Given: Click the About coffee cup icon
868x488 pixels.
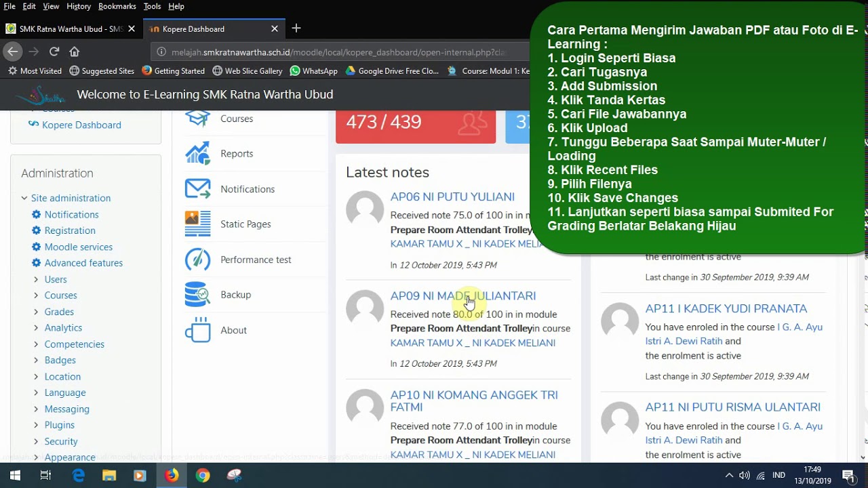Looking at the screenshot, I should click(198, 330).
